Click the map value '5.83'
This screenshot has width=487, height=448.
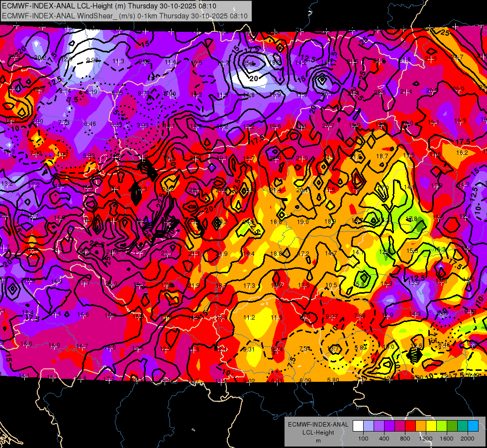(x=89, y=155)
